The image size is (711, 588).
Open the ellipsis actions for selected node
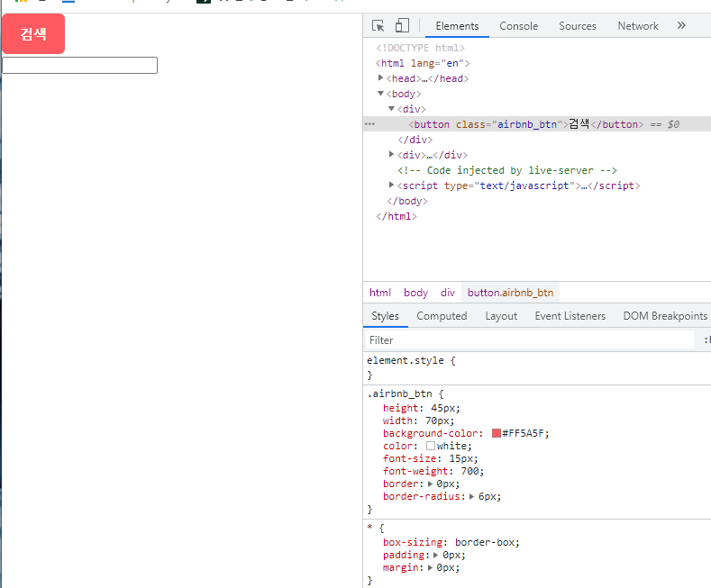click(x=370, y=124)
